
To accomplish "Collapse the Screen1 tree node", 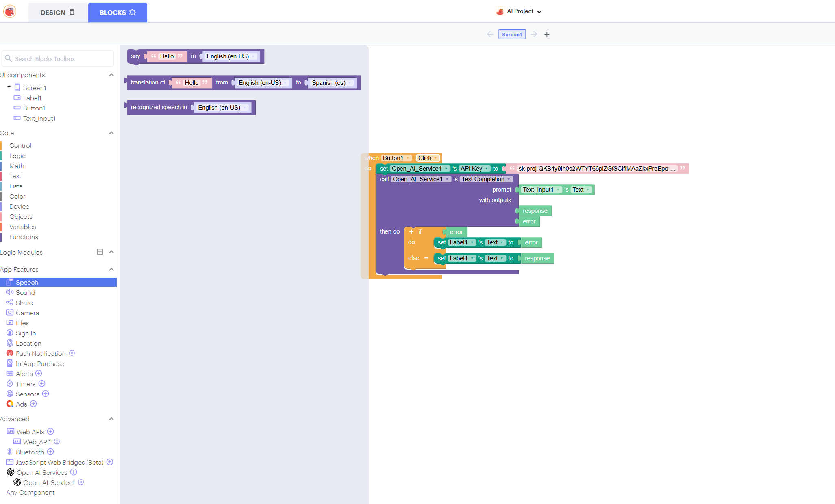I will click(9, 87).
